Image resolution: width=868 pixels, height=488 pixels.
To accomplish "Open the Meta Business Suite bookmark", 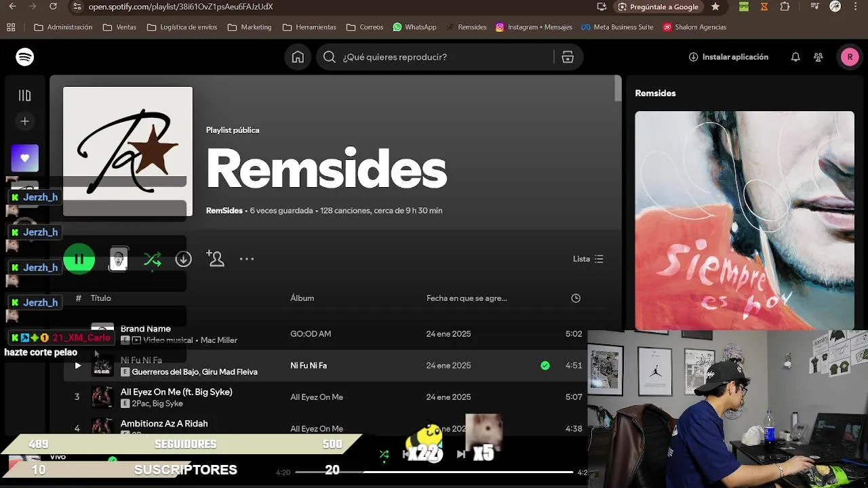I will (617, 27).
